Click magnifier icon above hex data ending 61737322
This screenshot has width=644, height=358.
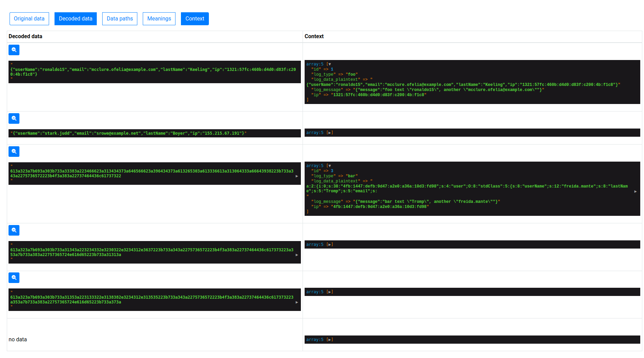(x=14, y=151)
